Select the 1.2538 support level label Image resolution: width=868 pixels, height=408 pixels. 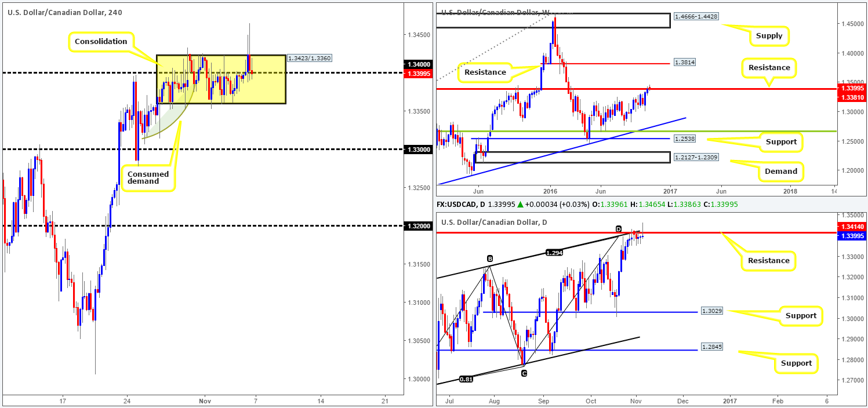click(685, 139)
